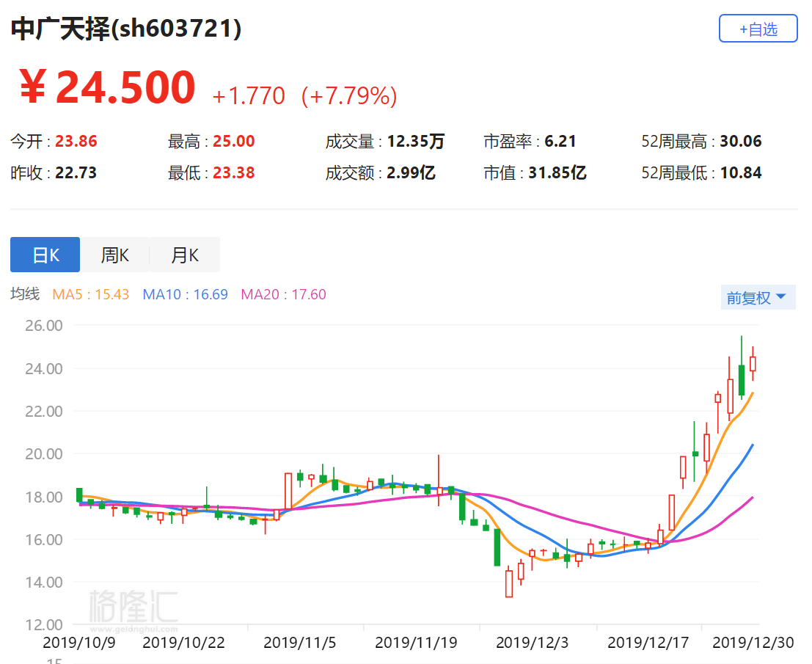812x664 pixels.
Task: Click the 市盈率 value 6.21
Action: pos(560,141)
